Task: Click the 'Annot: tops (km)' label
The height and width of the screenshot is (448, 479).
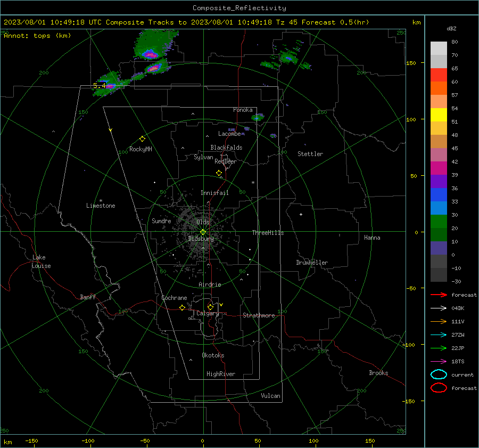Action: (37, 36)
